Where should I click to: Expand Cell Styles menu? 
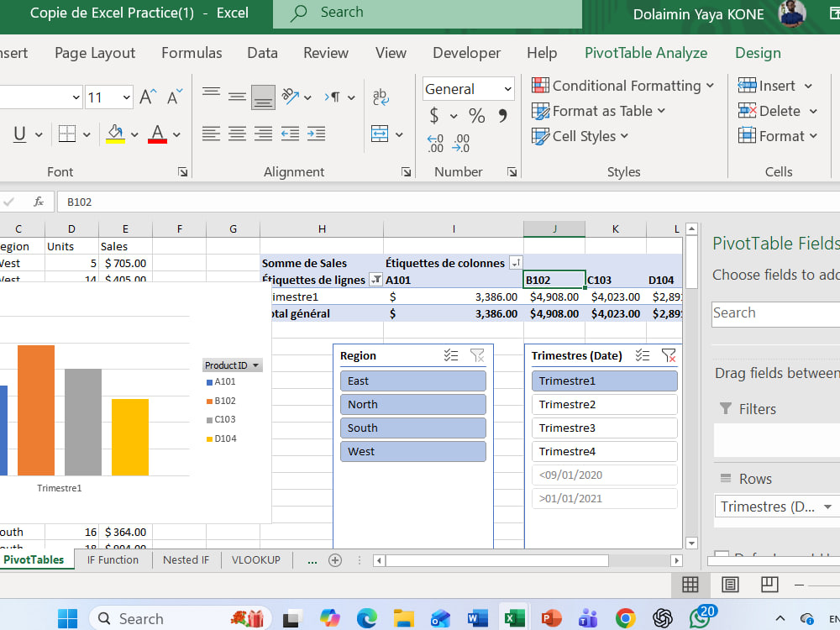624,136
